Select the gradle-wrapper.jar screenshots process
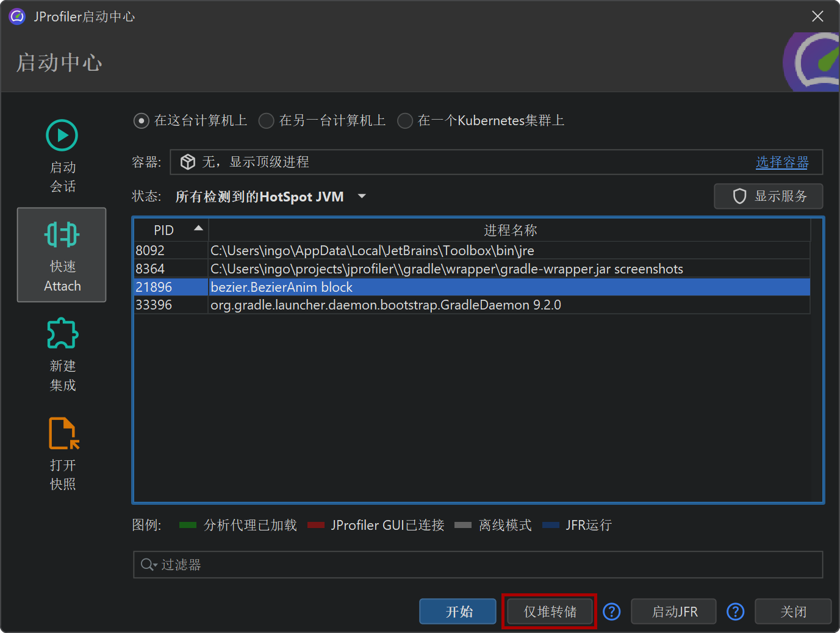The height and width of the screenshot is (633, 840). (x=472, y=269)
